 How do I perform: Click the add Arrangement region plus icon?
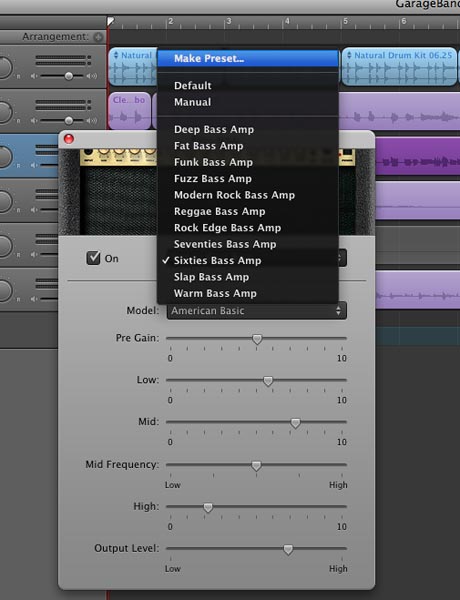tap(98, 37)
